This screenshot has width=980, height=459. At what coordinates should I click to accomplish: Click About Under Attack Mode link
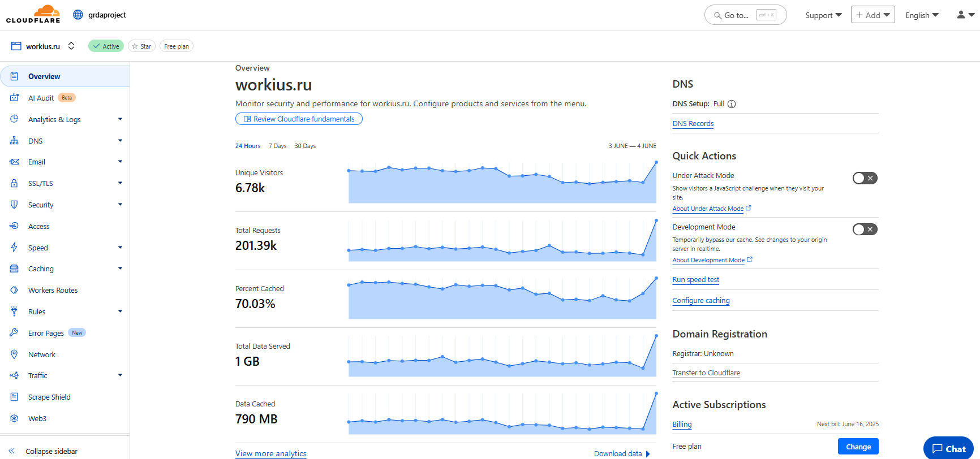click(712, 209)
